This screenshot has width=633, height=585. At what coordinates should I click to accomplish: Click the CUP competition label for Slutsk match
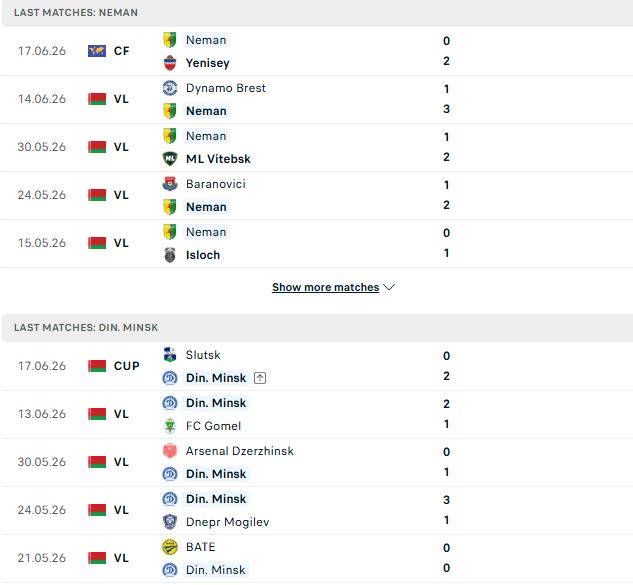pyautogui.click(x=126, y=366)
